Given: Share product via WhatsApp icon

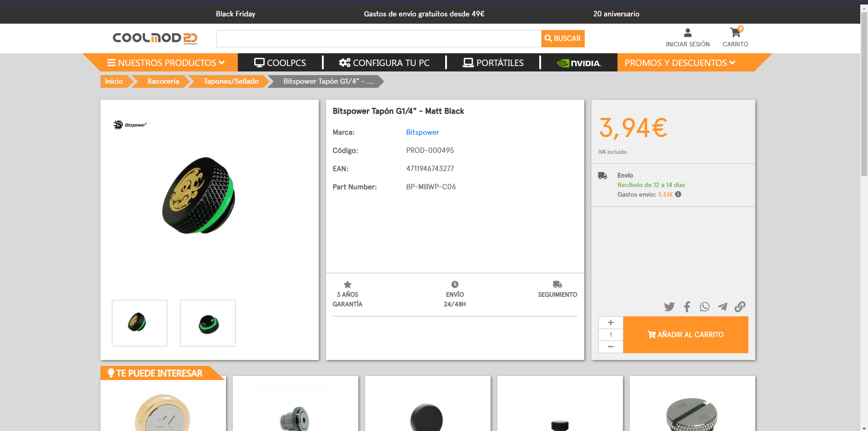Looking at the screenshot, I should point(704,307).
